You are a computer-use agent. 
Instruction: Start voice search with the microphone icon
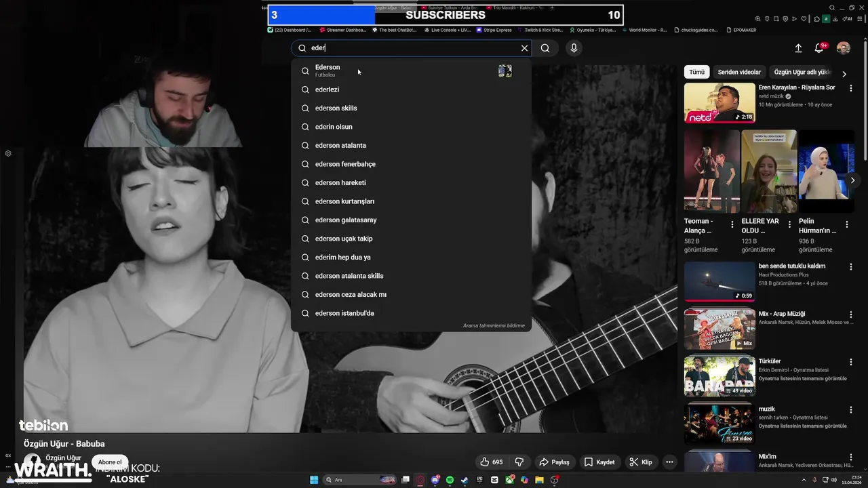point(574,48)
